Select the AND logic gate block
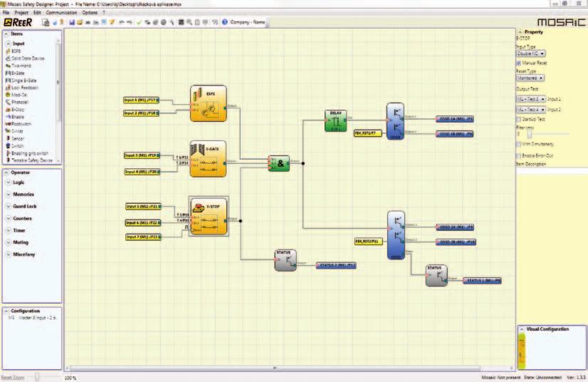 click(279, 163)
